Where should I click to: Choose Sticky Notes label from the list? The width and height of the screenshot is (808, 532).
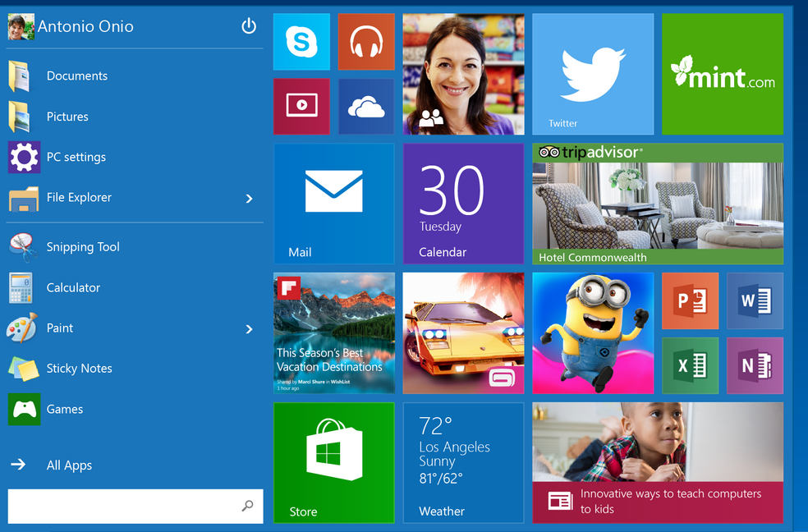click(80, 369)
